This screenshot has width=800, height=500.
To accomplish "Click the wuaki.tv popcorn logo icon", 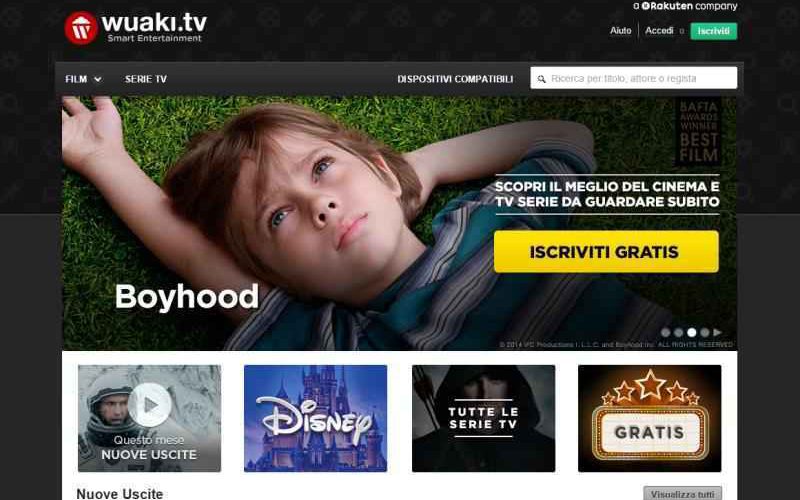I will [81, 28].
